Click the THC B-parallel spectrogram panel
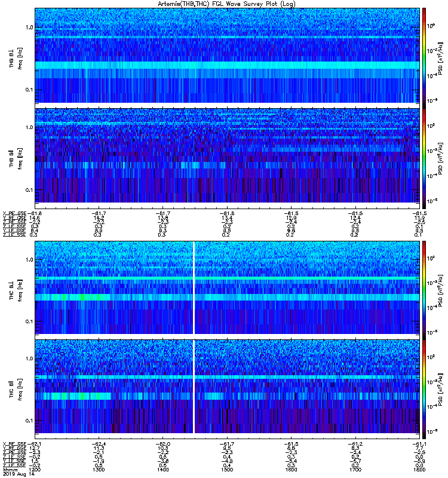 pos(227,387)
